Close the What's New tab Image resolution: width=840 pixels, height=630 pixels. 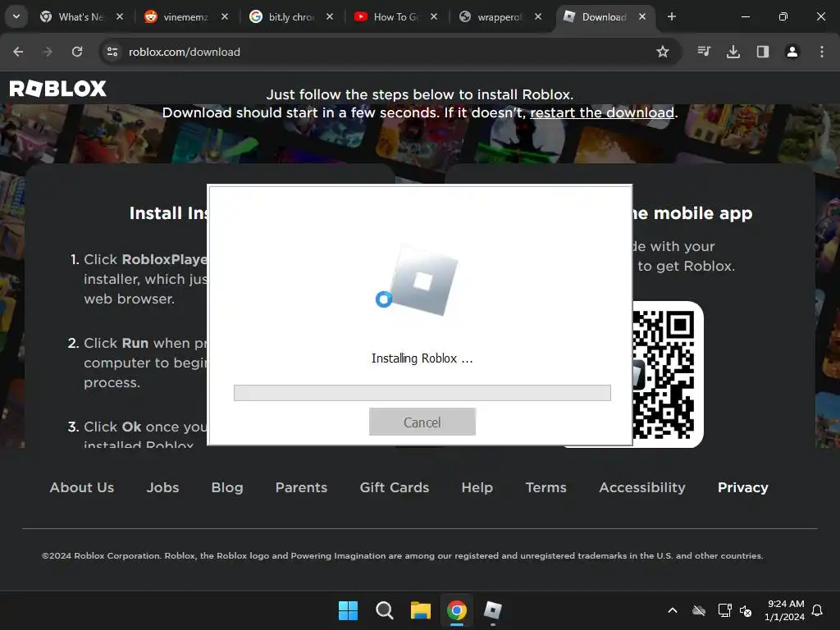click(x=120, y=16)
